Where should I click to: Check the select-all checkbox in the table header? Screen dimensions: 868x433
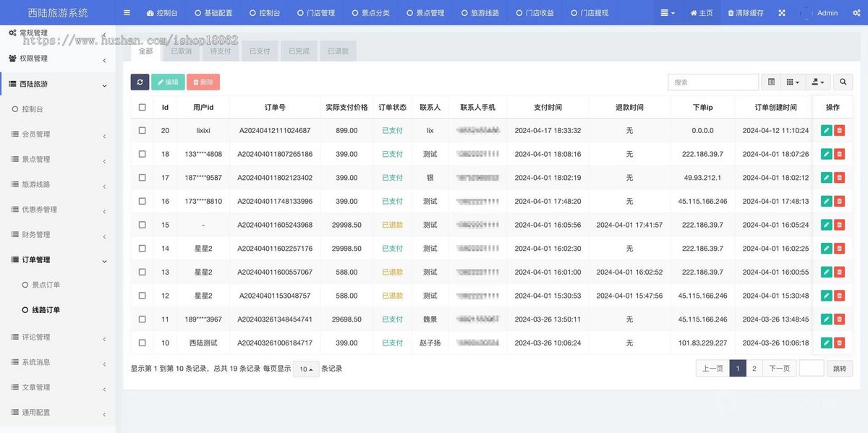(x=142, y=106)
